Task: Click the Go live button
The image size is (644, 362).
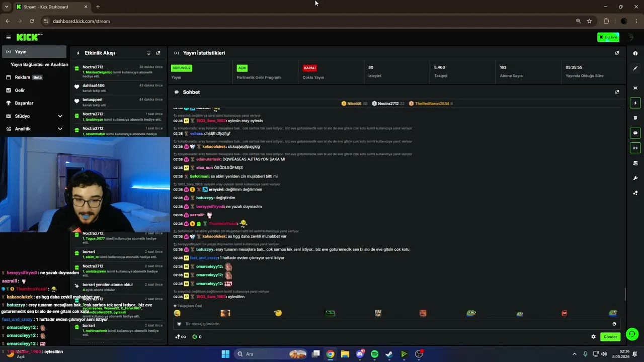Action: click(x=608, y=37)
